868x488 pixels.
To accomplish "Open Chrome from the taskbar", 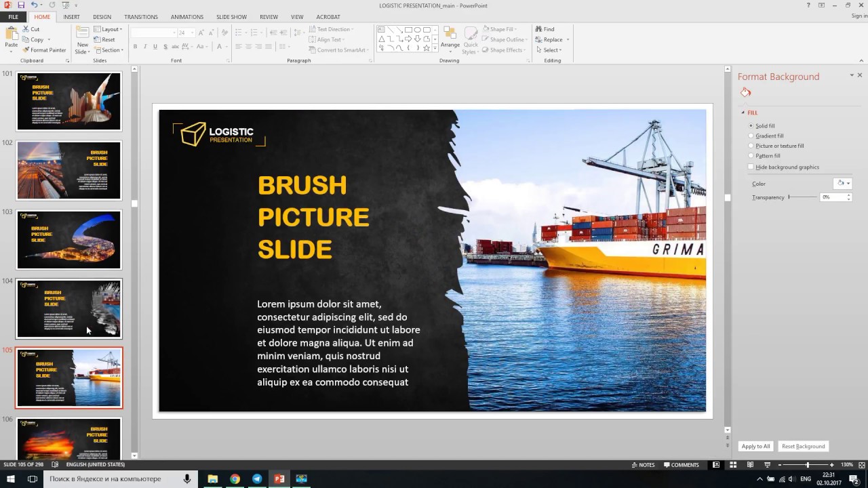I will point(235,479).
